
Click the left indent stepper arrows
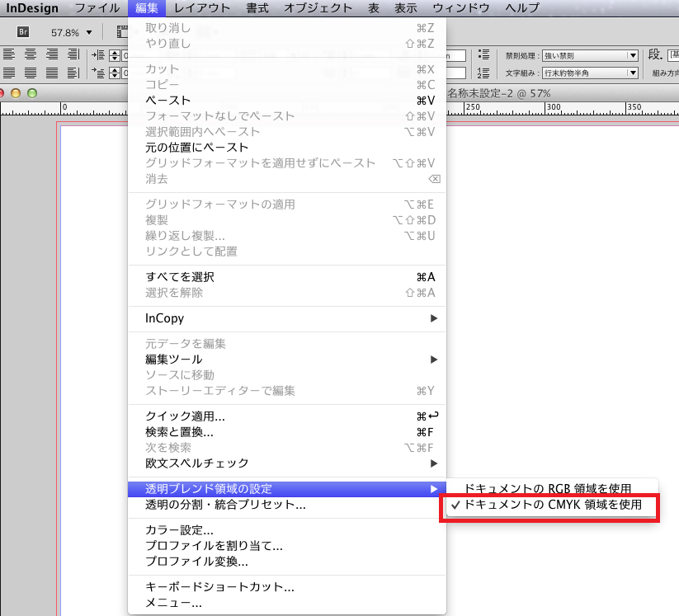click(x=115, y=55)
